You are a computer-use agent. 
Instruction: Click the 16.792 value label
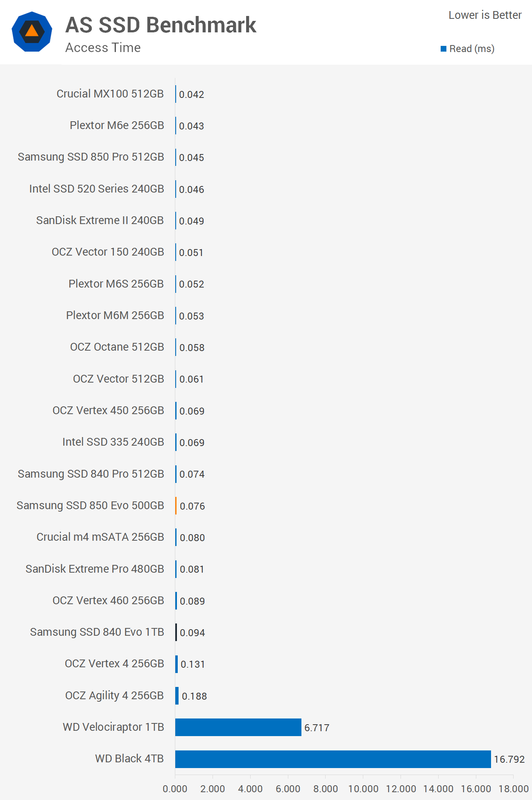[509, 759]
